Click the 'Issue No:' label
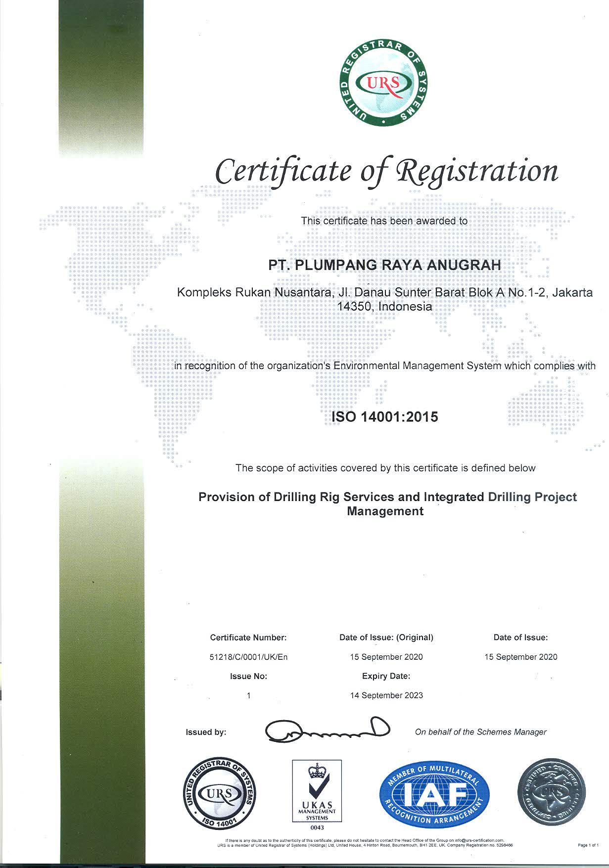This screenshot has height=868, width=609. pos(248,676)
